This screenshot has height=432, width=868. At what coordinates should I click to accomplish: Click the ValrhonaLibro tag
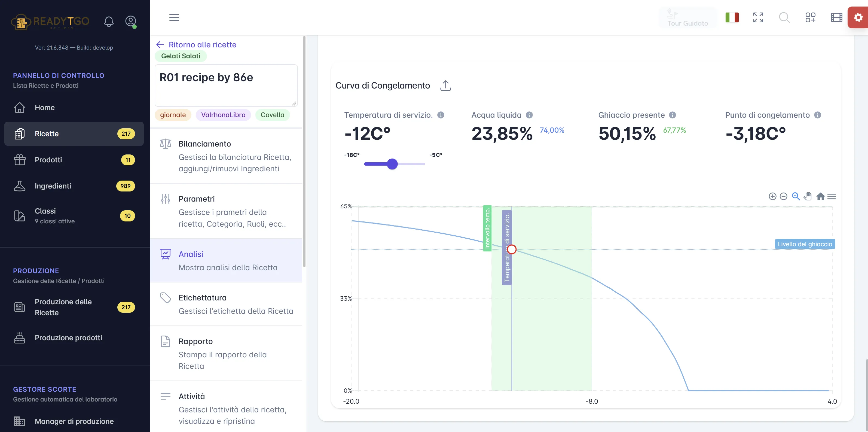[x=223, y=115]
